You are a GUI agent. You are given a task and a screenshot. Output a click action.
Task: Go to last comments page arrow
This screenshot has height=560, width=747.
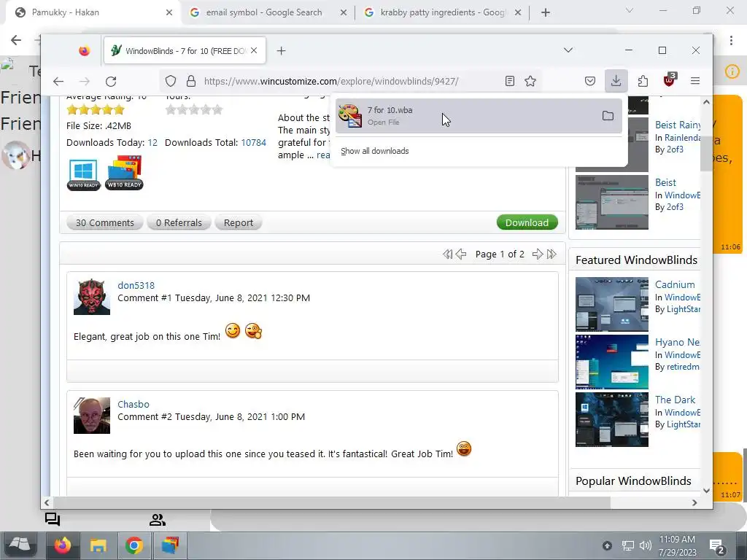point(551,254)
